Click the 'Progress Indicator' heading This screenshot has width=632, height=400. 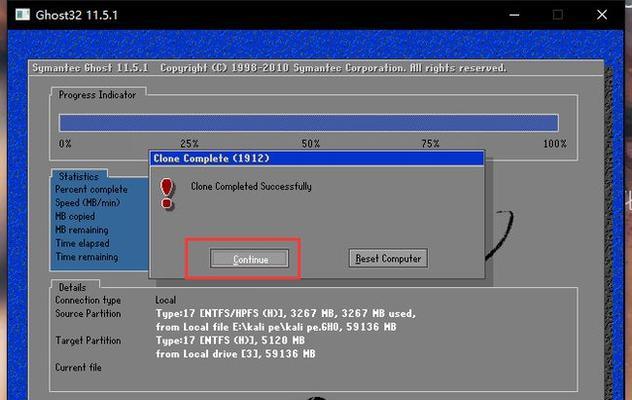(97, 95)
